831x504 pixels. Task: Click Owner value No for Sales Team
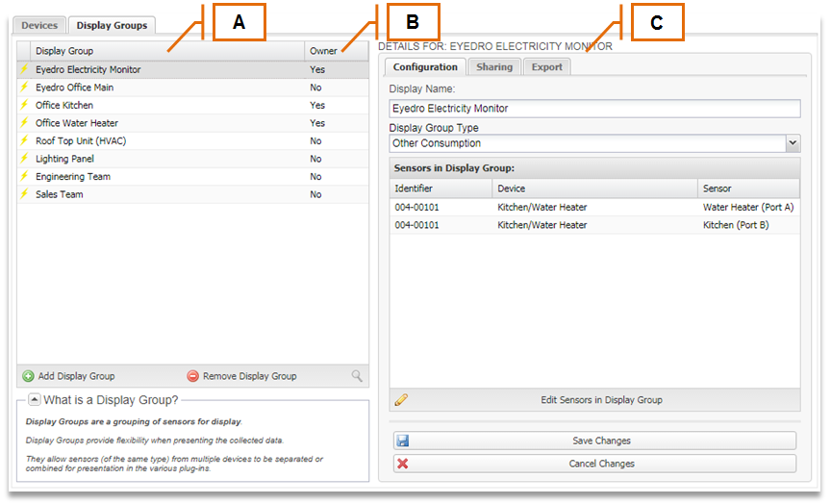[x=315, y=194]
